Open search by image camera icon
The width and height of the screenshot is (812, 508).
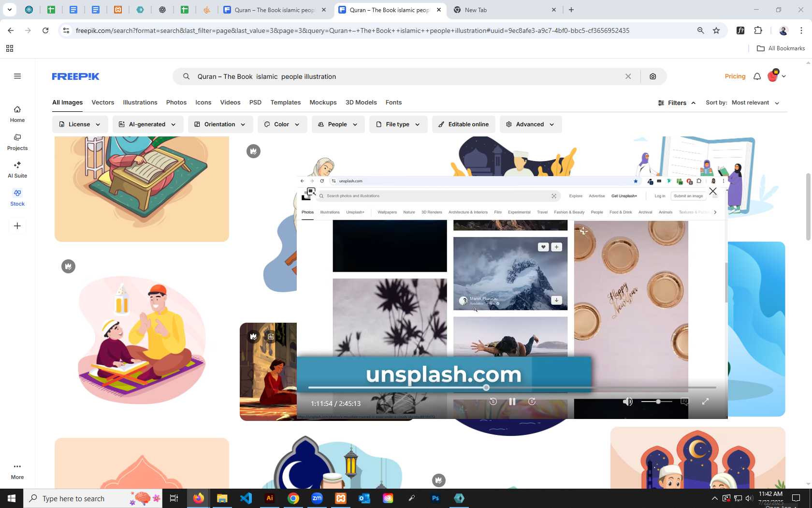point(653,76)
